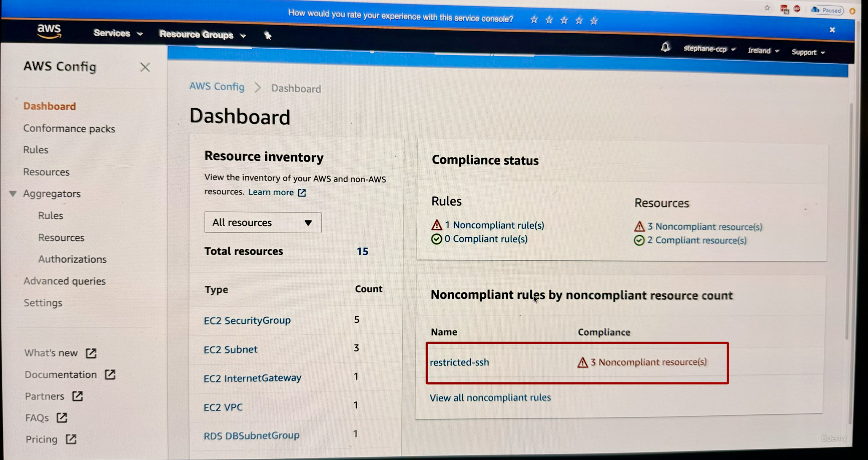868x460 pixels.
Task: Open the Ireland region selector
Action: pyautogui.click(x=763, y=51)
